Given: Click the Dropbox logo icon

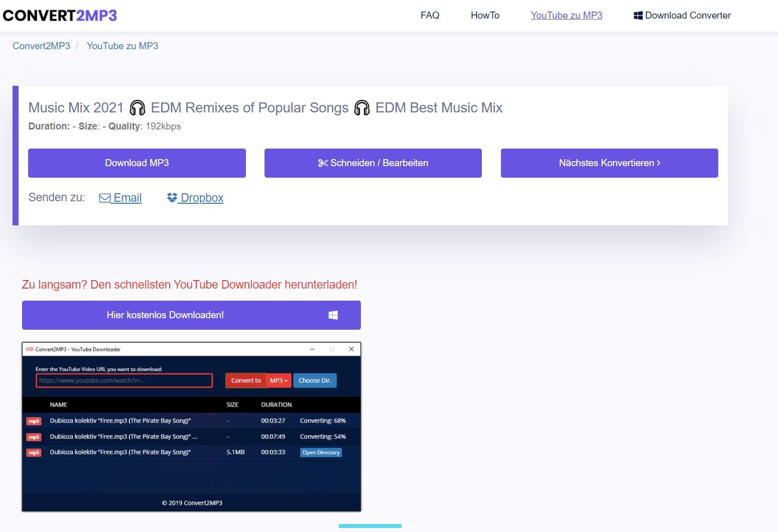Looking at the screenshot, I should 172,198.
